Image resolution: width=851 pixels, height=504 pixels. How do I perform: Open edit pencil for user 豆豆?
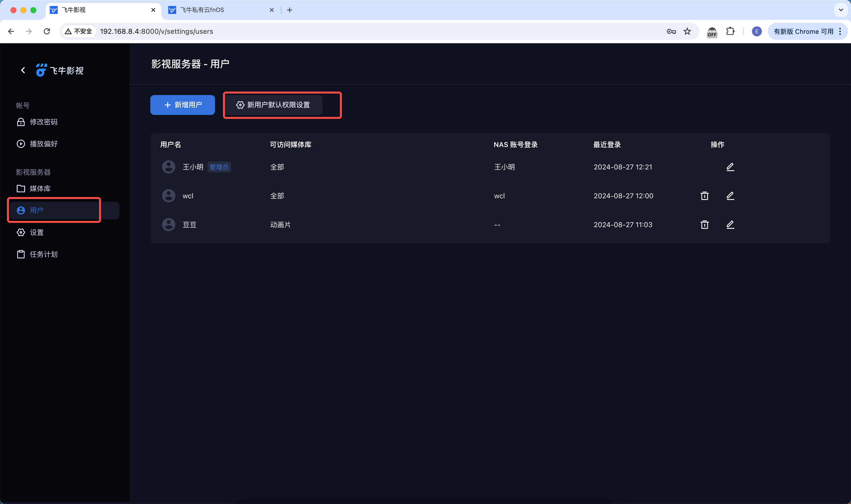coord(730,224)
